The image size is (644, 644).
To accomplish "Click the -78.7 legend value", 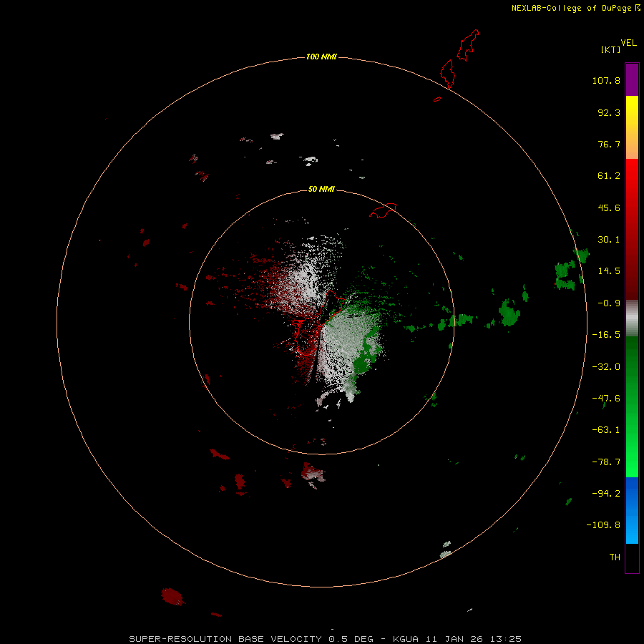I will 606,462.
